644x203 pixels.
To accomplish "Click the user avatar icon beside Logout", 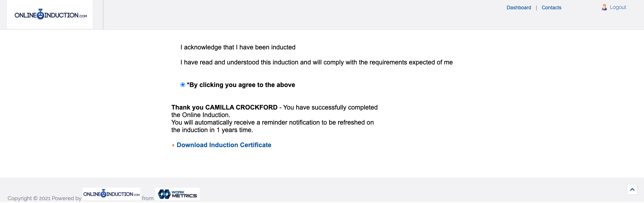I will point(604,7).
